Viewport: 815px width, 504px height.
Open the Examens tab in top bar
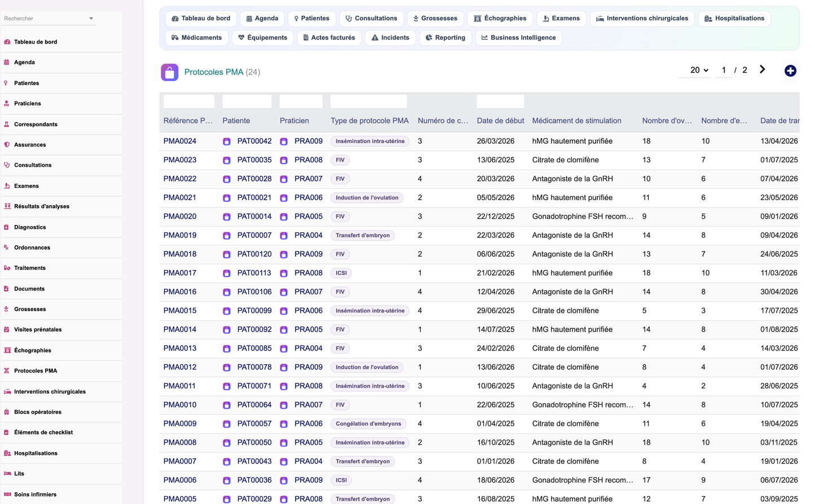[x=561, y=19]
